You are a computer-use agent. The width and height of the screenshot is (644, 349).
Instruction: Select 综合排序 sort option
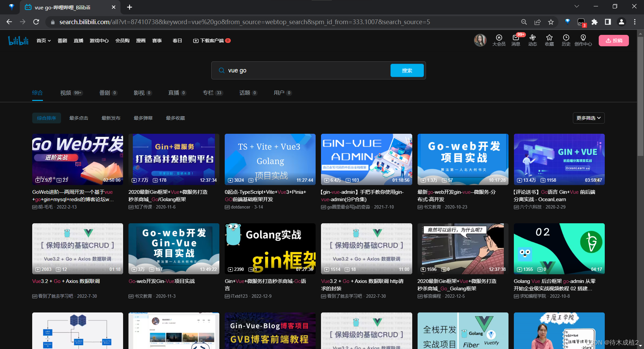coord(47,118)
